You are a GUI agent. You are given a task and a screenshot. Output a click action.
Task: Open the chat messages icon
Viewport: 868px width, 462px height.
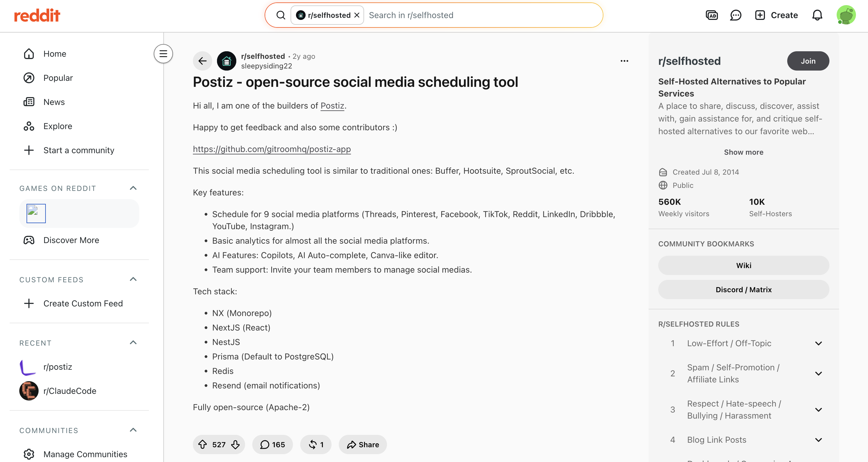click(x=736, y=15)
